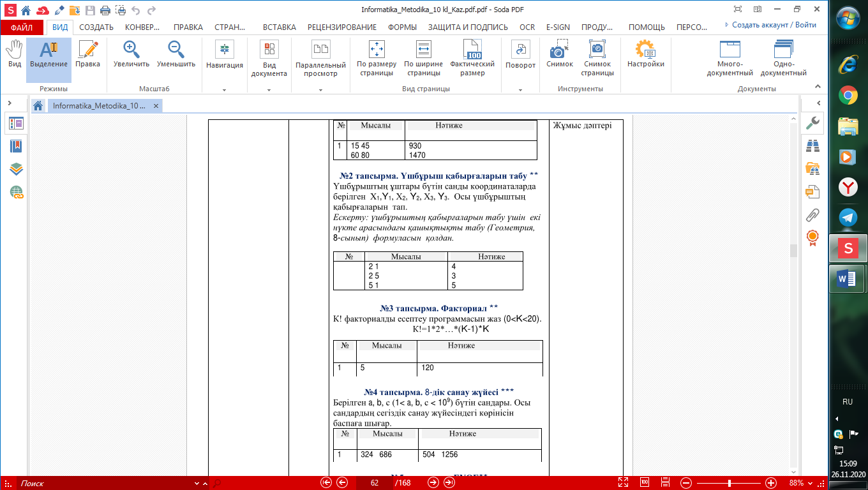Viewport: 868px width, 490px height.
Task: Fit page with По размеру страницы
Action: pyautogui.click(x=377, y=59)
